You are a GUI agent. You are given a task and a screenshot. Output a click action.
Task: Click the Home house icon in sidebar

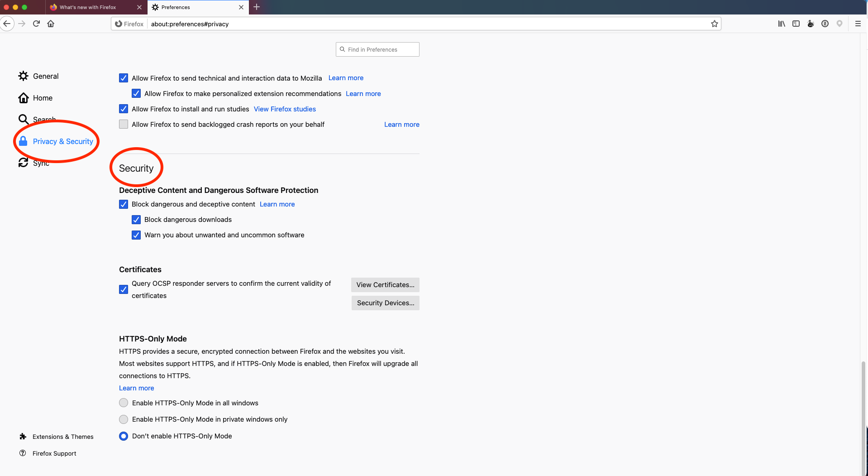coord(23,98)
